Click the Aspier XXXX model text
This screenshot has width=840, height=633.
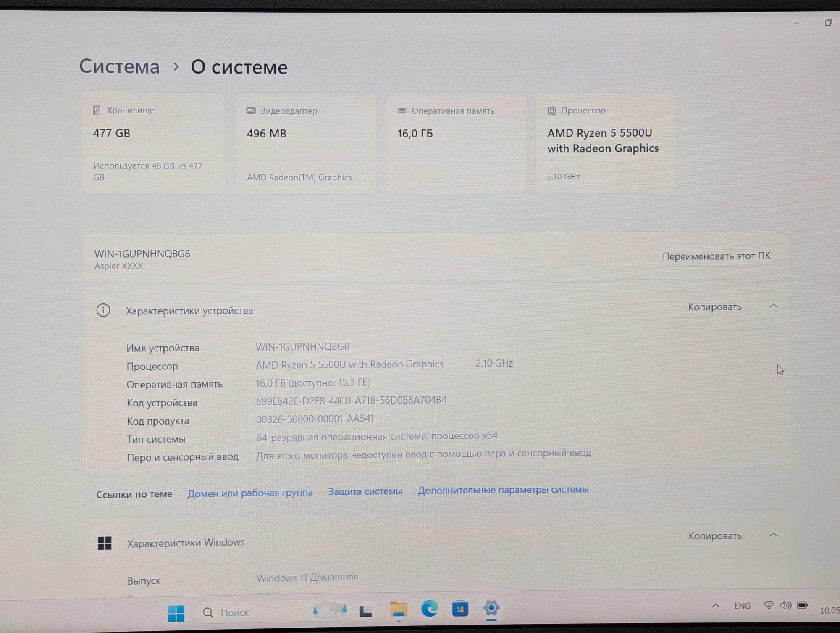pyautogui.click(x=118, y=266)
